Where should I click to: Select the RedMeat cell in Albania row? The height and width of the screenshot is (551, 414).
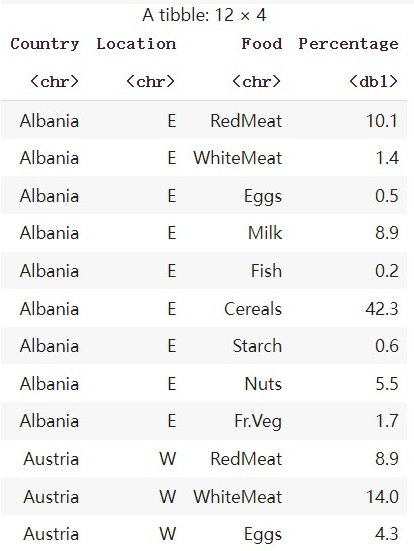[246, 121]
